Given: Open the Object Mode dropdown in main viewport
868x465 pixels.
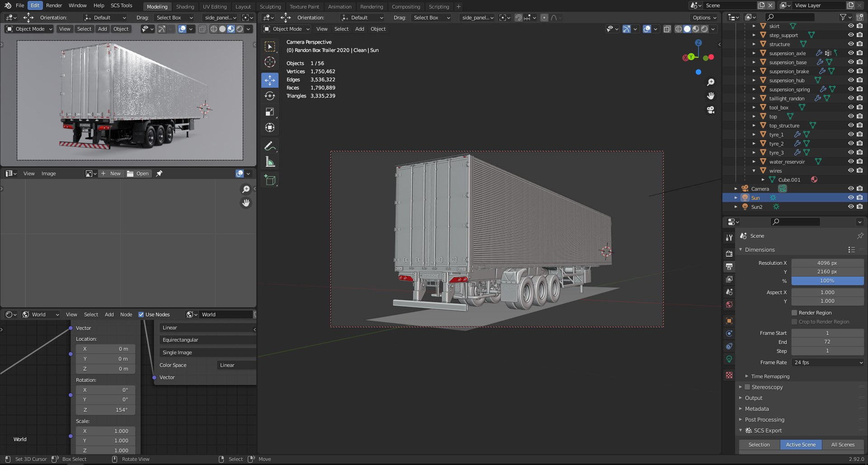Looking at the screenshot, I should (287, 29).
